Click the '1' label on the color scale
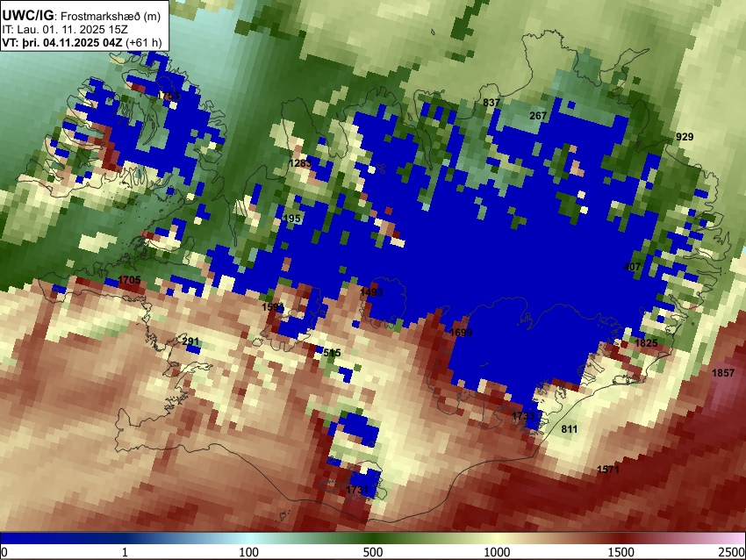Screen dimensions: 746x560 tap(125, 552)
